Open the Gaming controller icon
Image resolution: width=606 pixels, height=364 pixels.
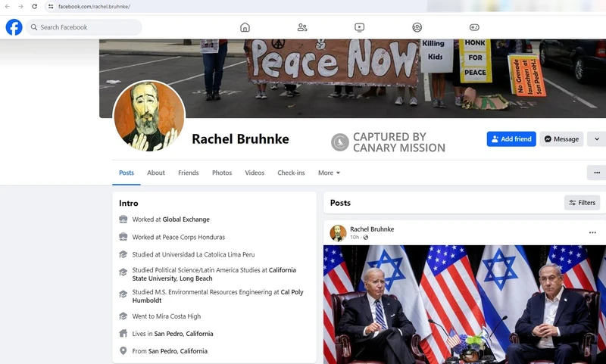(474, 27)
